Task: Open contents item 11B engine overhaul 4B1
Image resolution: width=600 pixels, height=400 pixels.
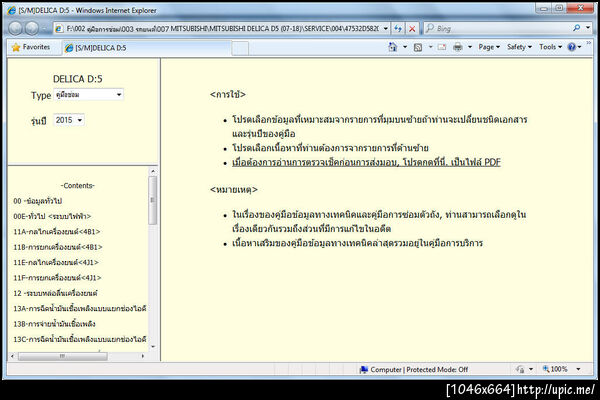Action: [58, 247]
